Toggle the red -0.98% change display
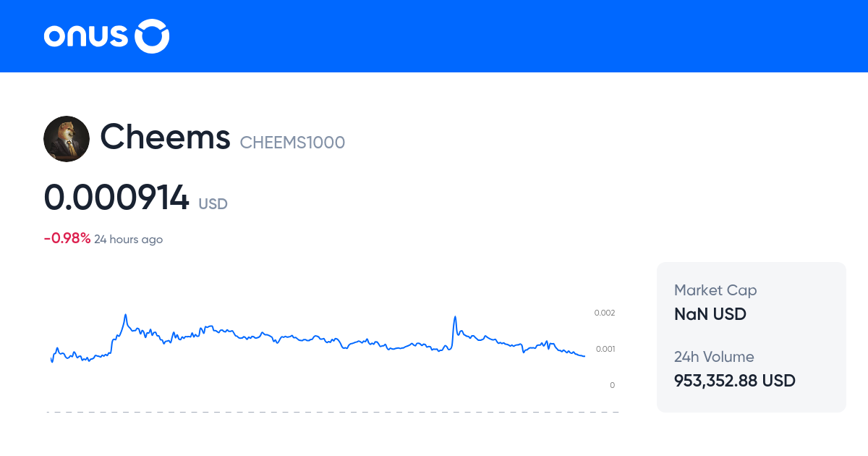Image resolution: width=868 pixels, height=456 pixels. (67, 237)
